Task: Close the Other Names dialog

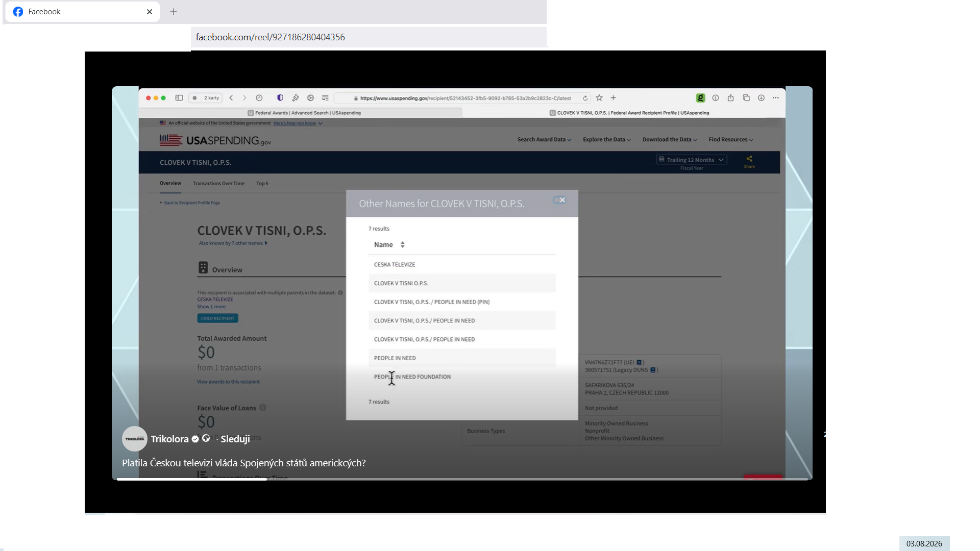Action: [562, 200]
